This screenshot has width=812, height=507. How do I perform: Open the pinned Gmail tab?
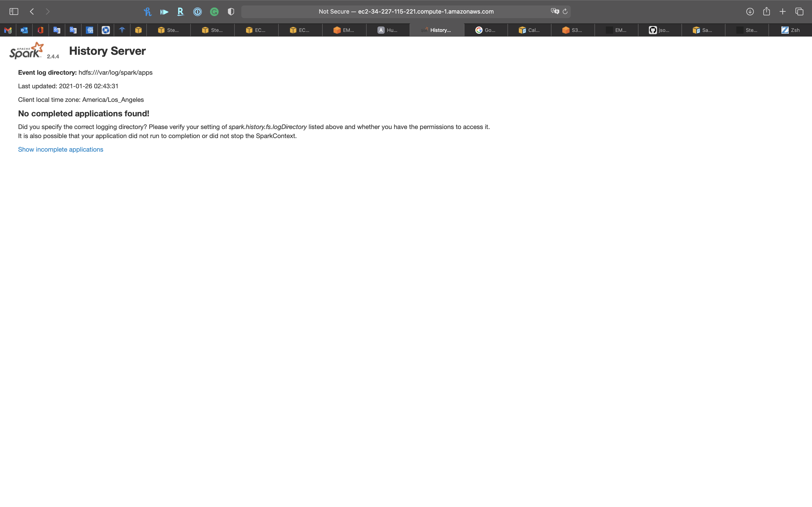click(8, 30)
